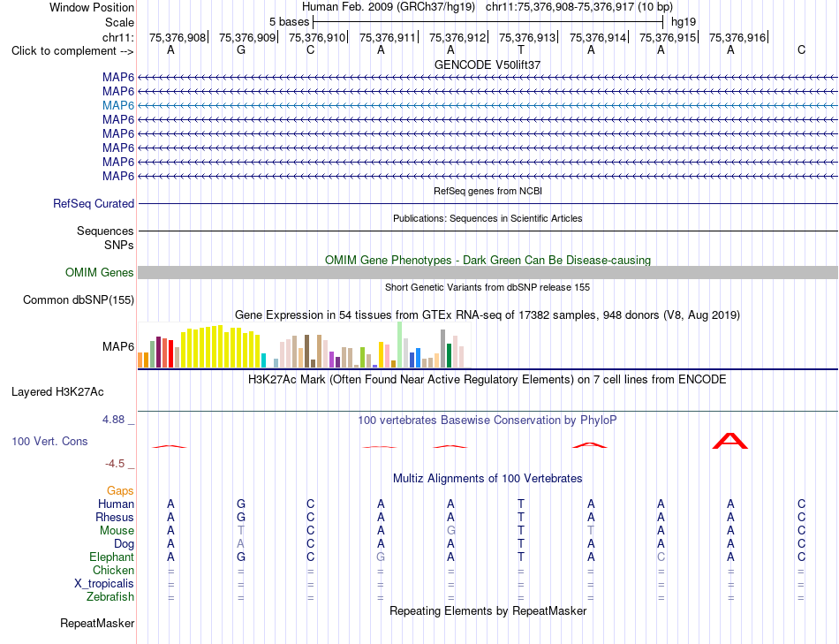839x644 pixels.
Task: Open the RefSeq Curated track label
Action: [94, 203]
